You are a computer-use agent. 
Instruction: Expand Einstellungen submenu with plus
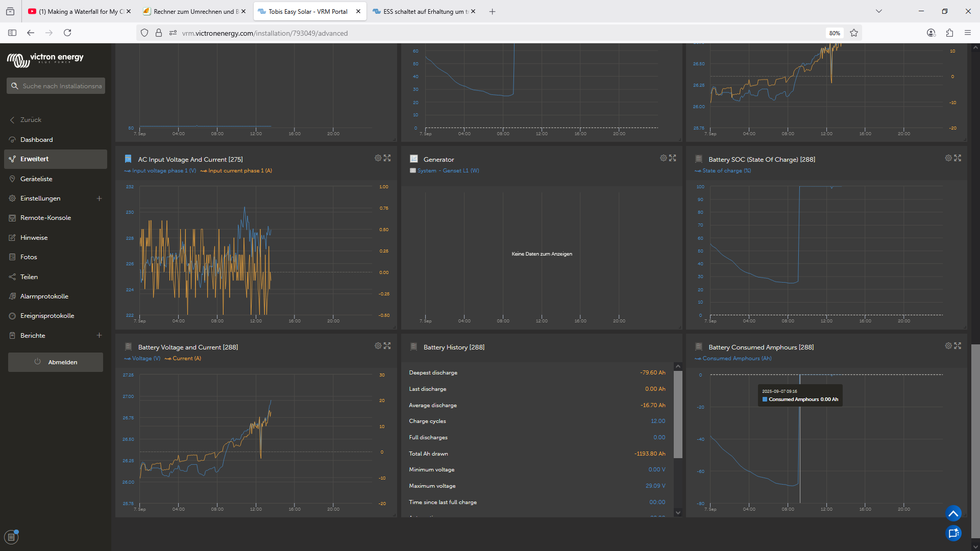pos(100,198)
